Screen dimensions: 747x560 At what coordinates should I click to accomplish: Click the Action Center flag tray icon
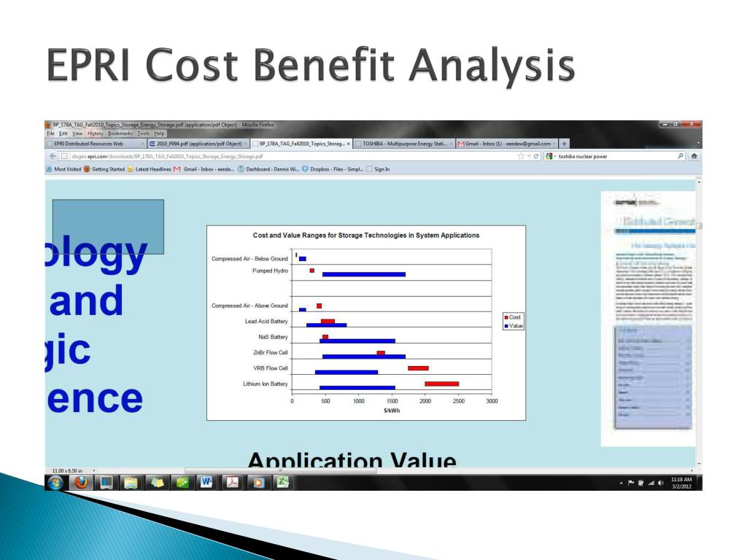coord(631,483)
